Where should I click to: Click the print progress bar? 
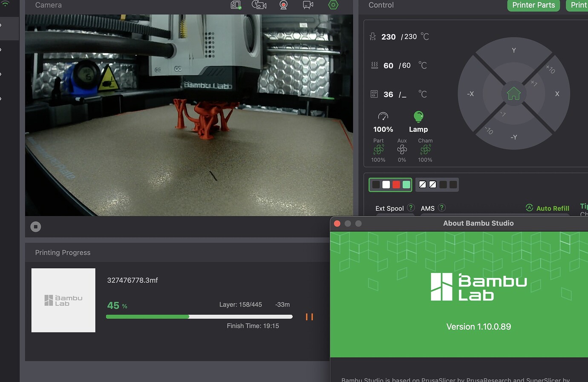(199, 317)
